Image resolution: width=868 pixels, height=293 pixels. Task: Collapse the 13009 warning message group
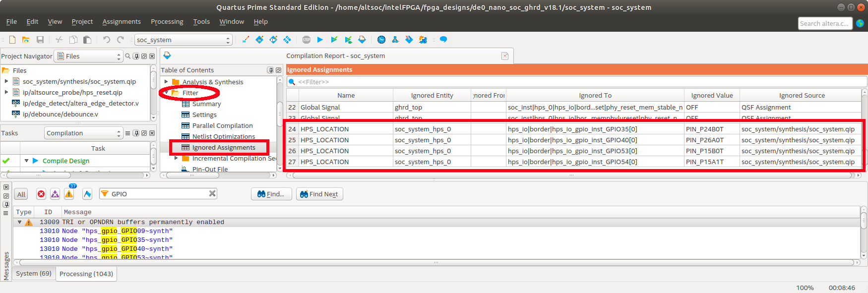(x=20, y=222)
